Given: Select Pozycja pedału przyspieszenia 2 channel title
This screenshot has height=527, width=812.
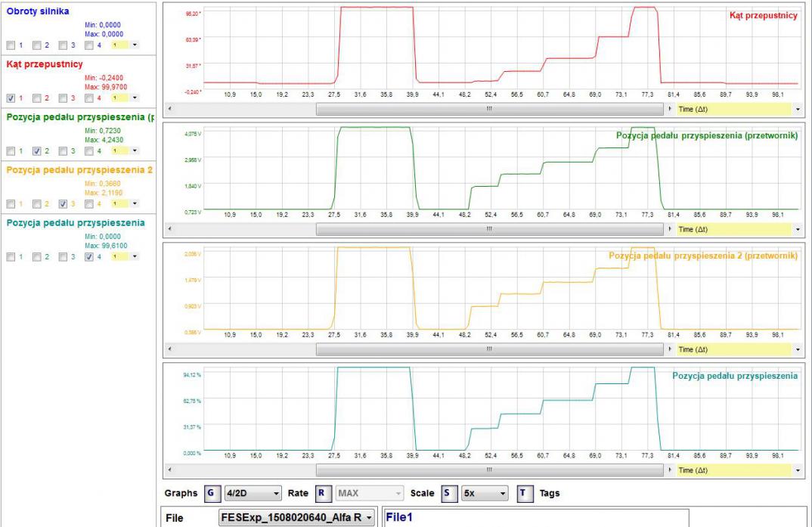Looking at the screenshot, I should pos(79,170).
